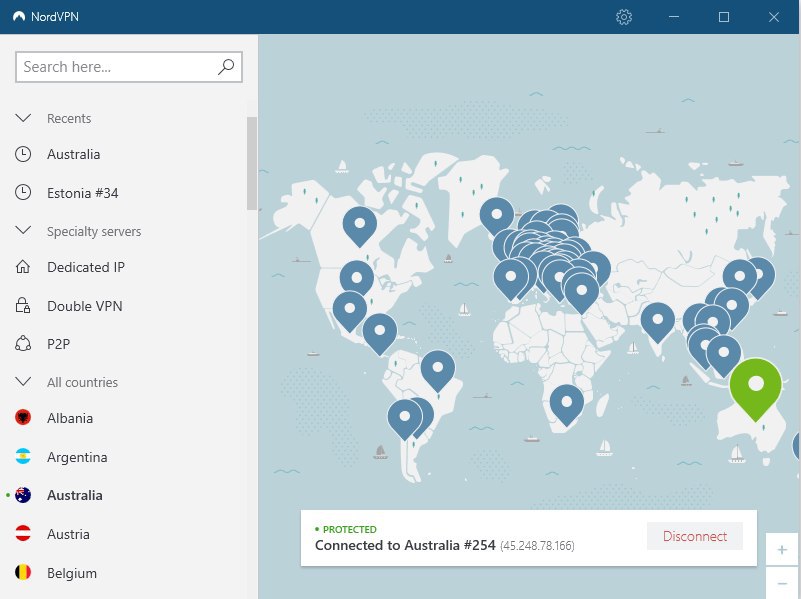Click the Argentina flag icon
The height and width of the screenshot is (599, 801).
point(23,457)
